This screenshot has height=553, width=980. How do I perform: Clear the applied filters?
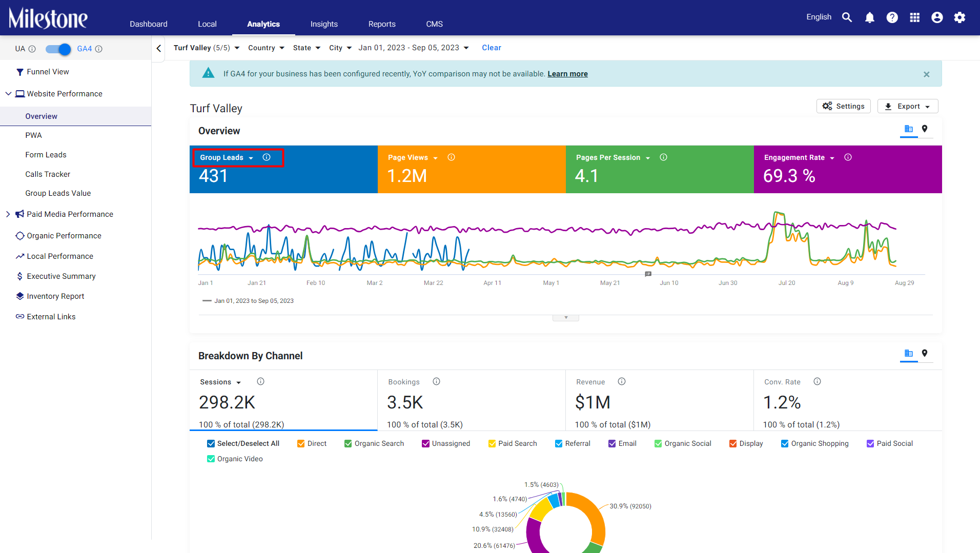click(492, 48)
